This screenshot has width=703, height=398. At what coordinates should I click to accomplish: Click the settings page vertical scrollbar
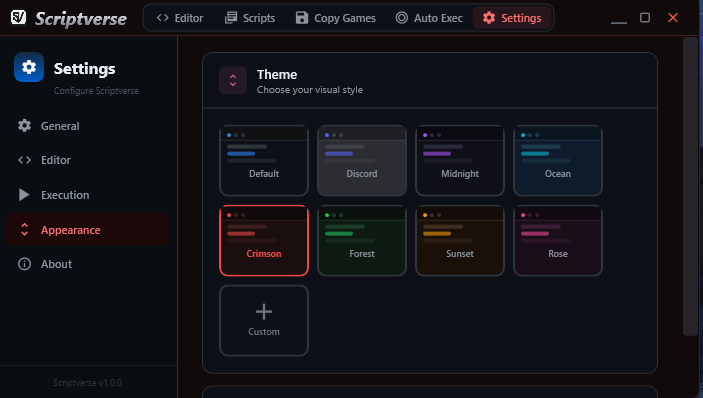tap(690, 186)
